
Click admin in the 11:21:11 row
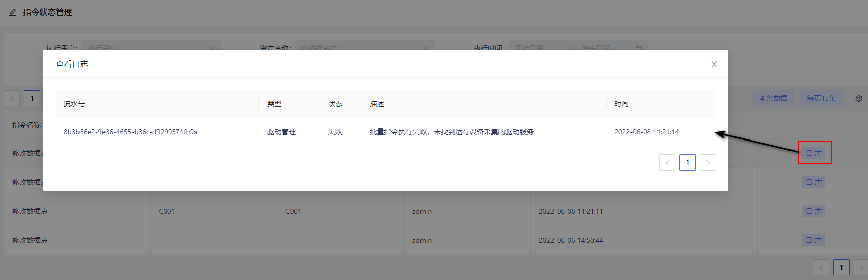[422, 211]
